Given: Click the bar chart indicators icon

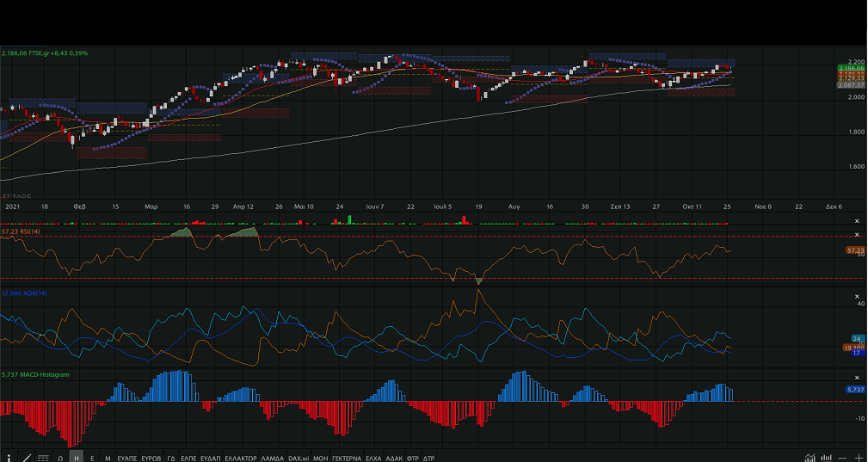Looking at the screenshot, I should click(x=827, y=458).
